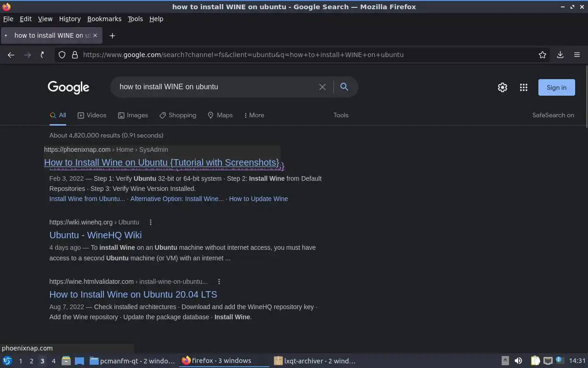The height and width of the screenshot is (368, 588).
Task: Switch to Videos search results
Action: [92, 115]
